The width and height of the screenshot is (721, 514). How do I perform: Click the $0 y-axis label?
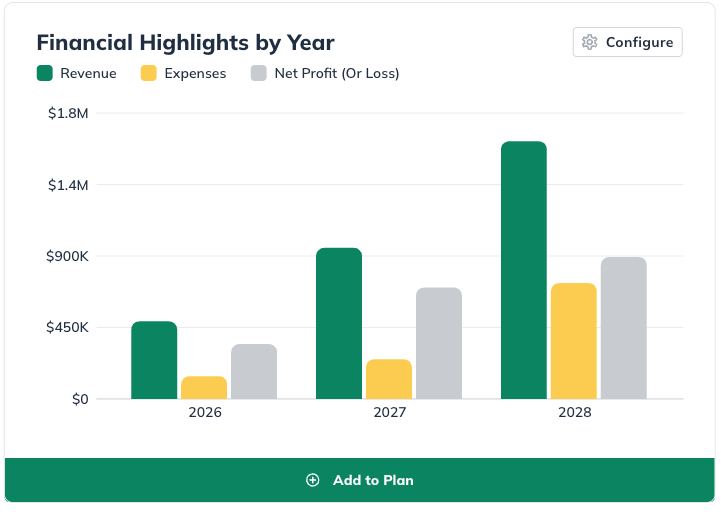click(x=80, y=399)
